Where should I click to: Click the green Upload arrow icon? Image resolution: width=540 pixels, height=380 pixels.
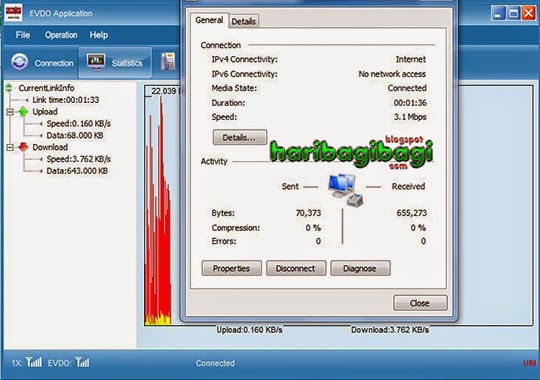pos(23,112)
